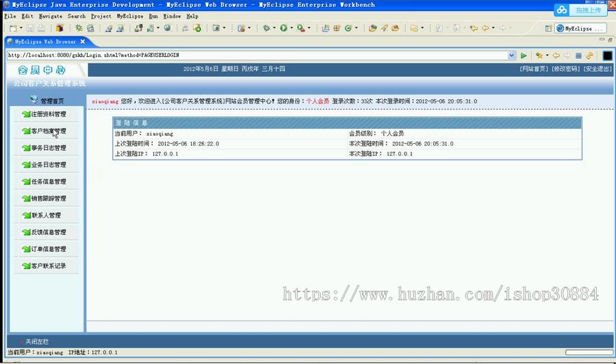Open the File menu
The image size is (616, 364).
click(x=10, y=16)
